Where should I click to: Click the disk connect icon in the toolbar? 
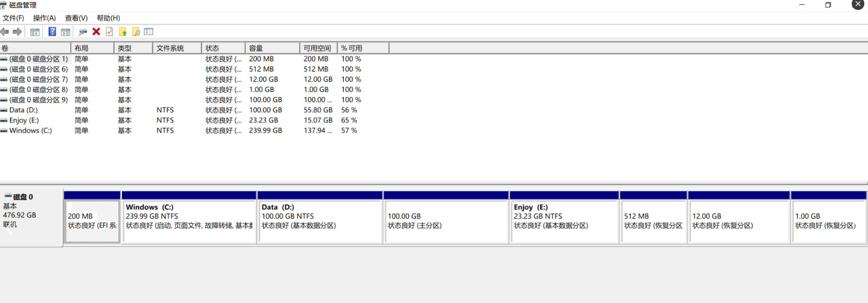pyautogui.click(x=83, y=32)
